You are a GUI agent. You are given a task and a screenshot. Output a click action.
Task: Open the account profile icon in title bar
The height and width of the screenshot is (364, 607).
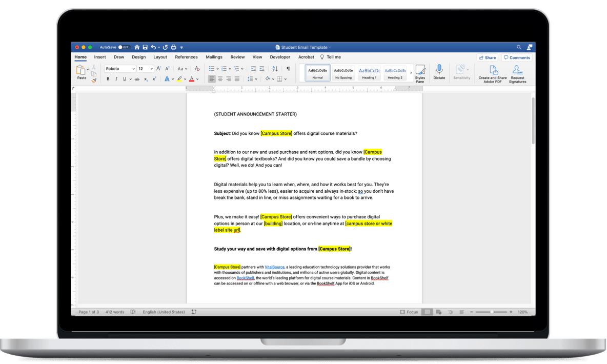530,47
